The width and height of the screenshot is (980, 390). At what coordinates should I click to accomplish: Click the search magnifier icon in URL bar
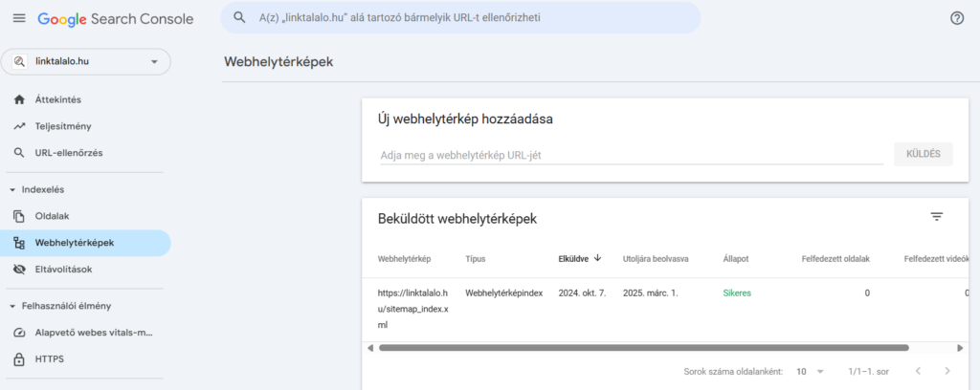click(239, 17)
